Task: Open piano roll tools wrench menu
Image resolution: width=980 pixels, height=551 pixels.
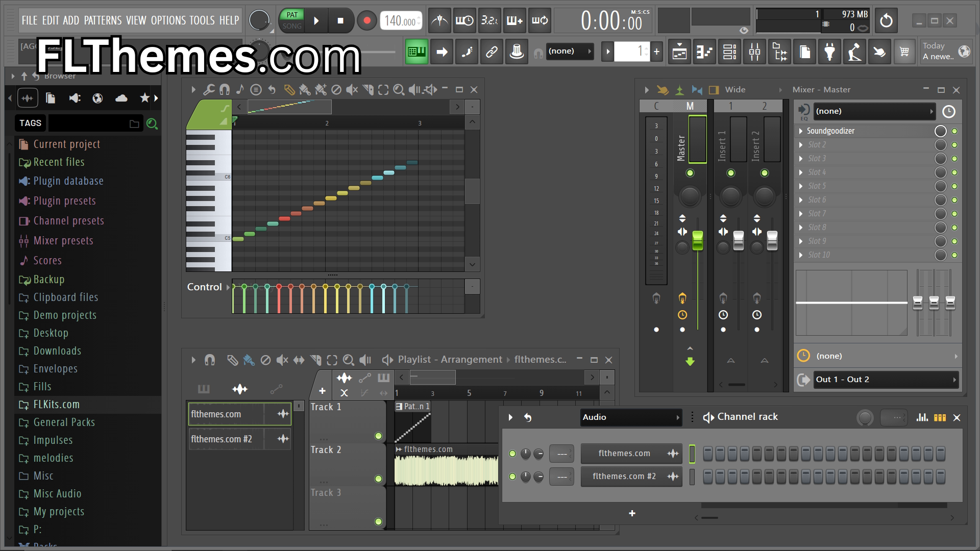Action: pos(208,90)
